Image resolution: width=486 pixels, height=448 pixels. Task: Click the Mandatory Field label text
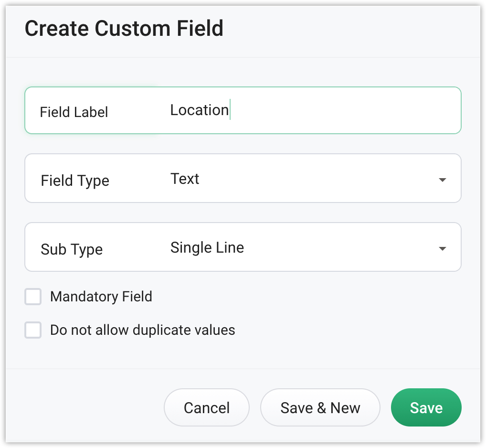tap(101, 297)
